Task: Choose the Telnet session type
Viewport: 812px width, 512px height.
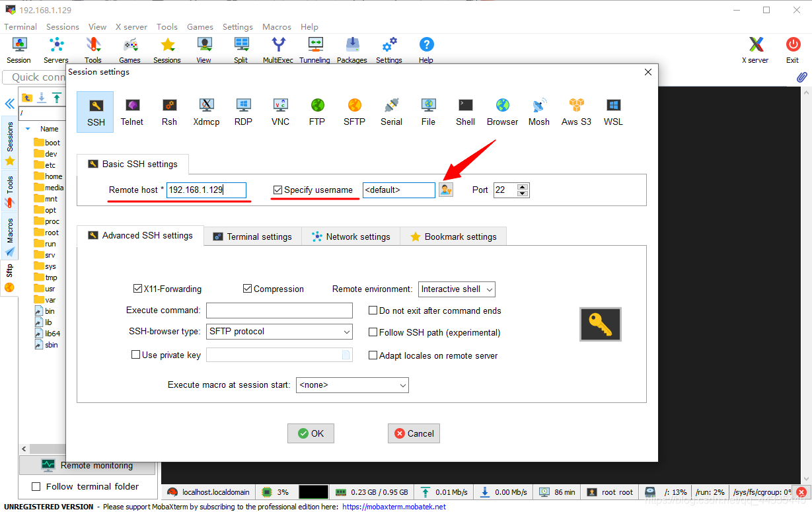Action: pos(132,112)
